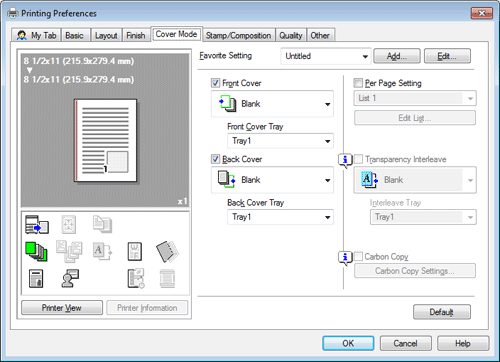The width and height of the screenshot is (500, 362).
Task: Click the booklet staple finishing icon
Action: pos(167,251)
